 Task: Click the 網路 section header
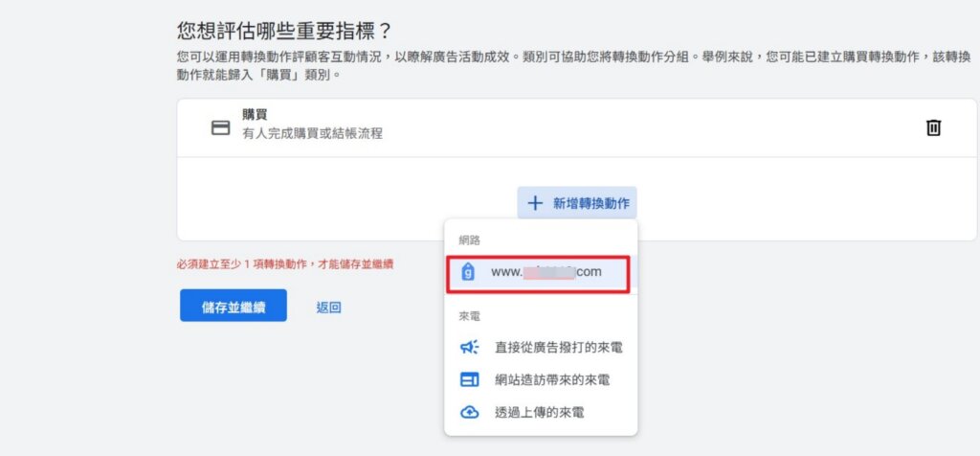point(470,240)
